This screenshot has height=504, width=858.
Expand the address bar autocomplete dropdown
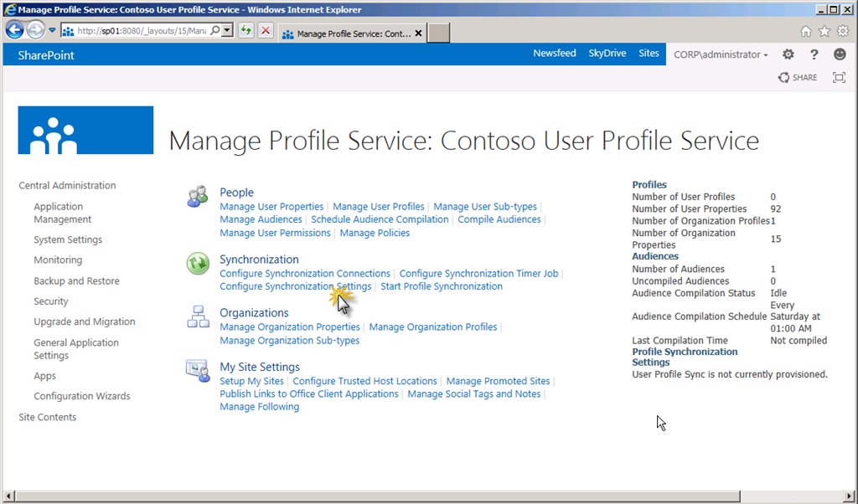[228, 31]
